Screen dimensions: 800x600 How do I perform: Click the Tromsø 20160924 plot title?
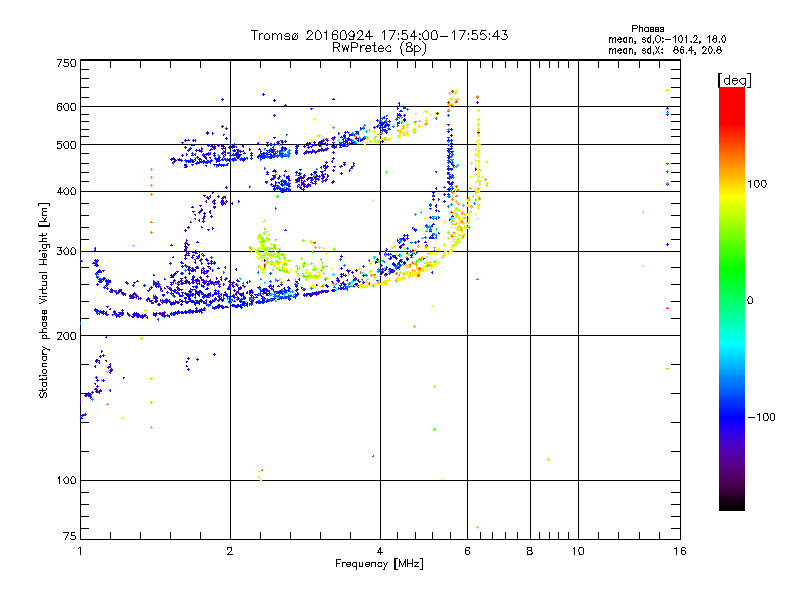pyautogui.click(x=379, y=35)
